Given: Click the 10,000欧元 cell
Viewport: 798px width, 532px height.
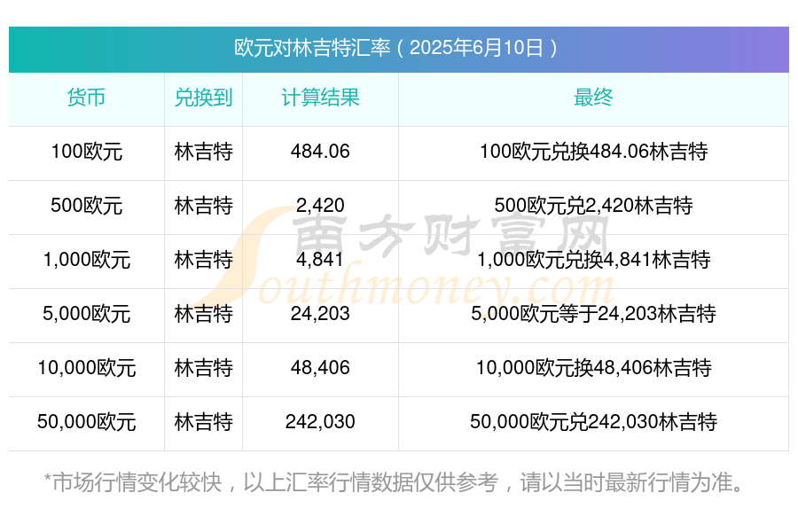Looking at the screenshot, I should tap(87, 368).
